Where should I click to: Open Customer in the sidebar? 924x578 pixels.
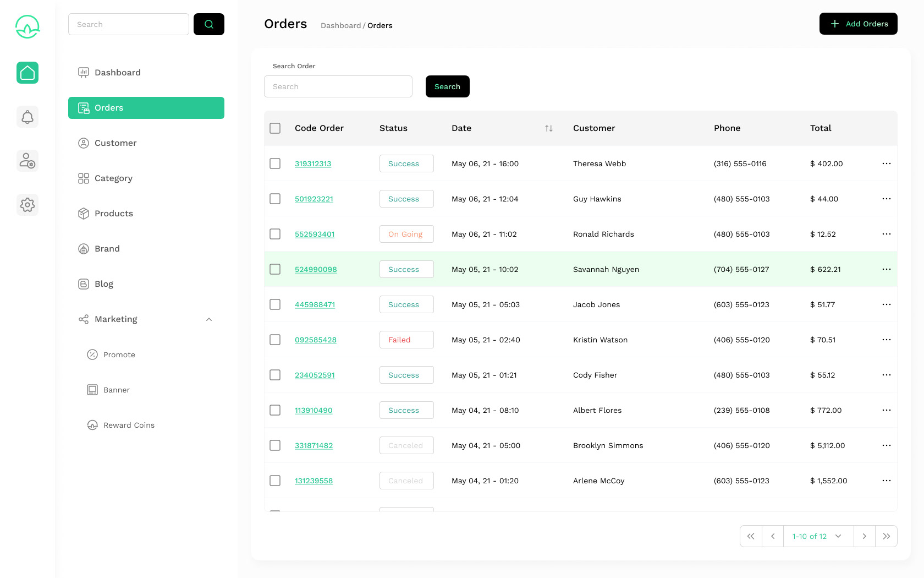(x=146, y=143)
